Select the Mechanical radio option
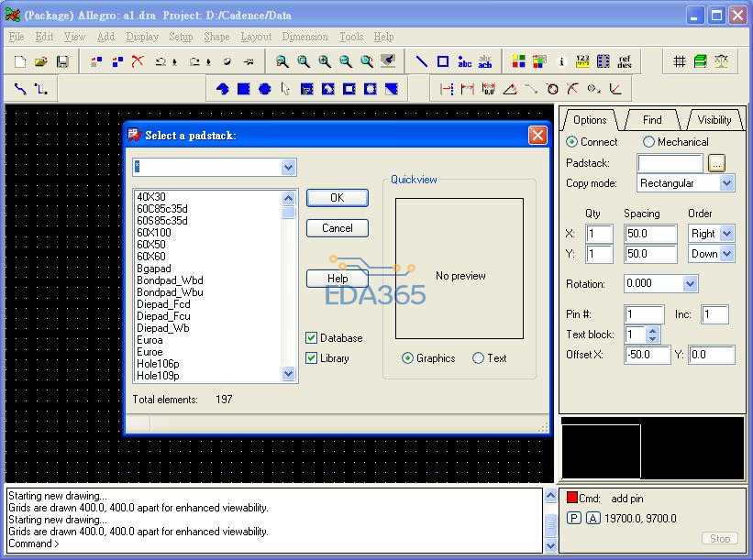The width and height of the screenshot is (753, 560). 649,142
